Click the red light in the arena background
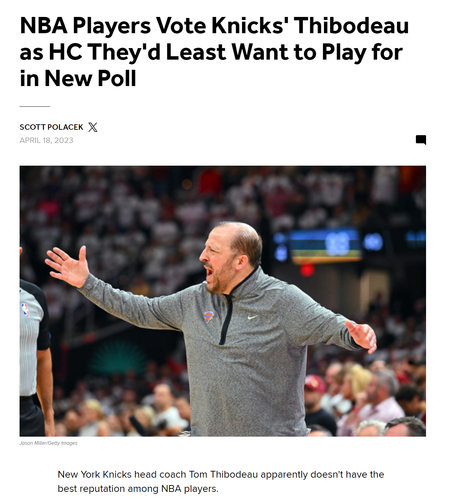Viewport: 450px width, 500px height. click(x=307, y=270)
